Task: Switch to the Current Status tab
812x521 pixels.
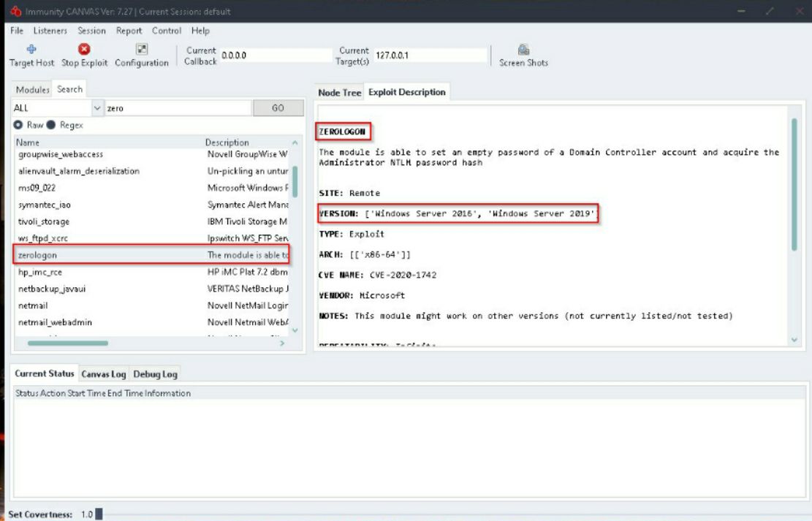Action: (x=44, y=373)
